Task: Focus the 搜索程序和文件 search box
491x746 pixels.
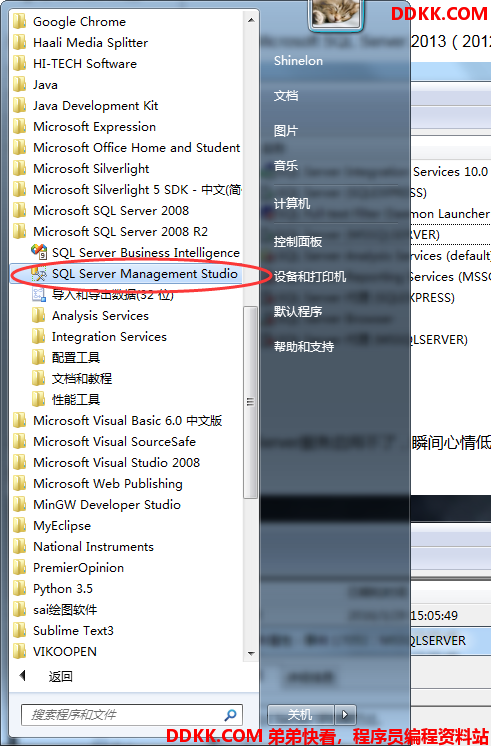Action: coord(132,715)
